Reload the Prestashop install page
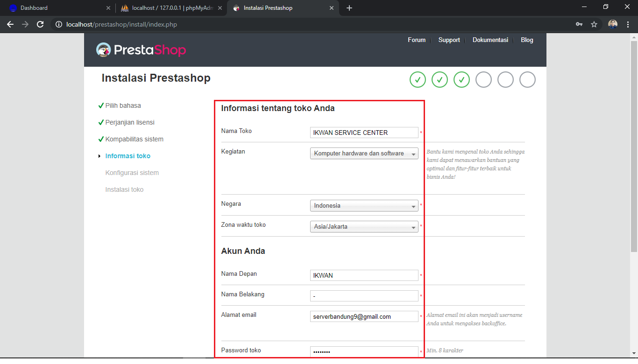The width and height of the screenshot is (638, 364). tap(40, 24)
